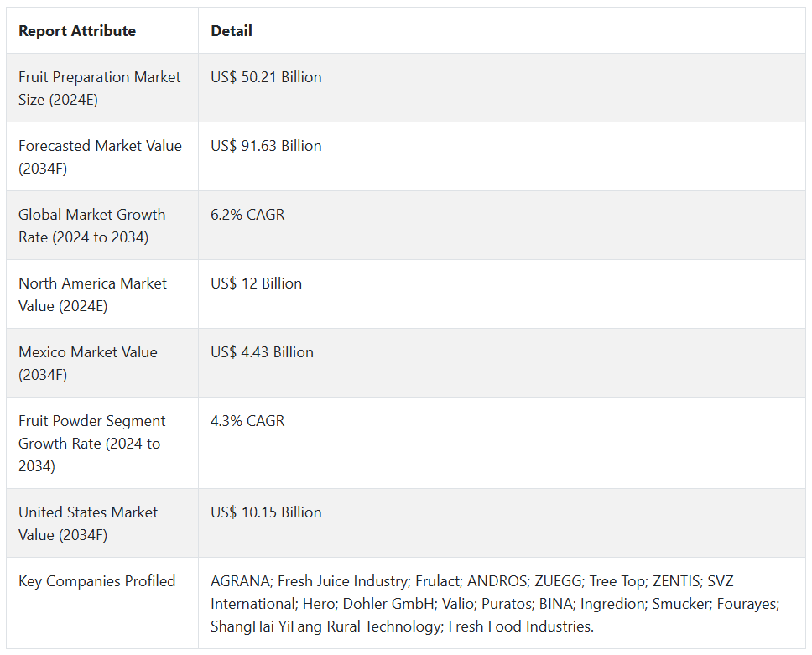Click the AGRANA company name
Screen dimensions: 812x655
click(240, 581)
